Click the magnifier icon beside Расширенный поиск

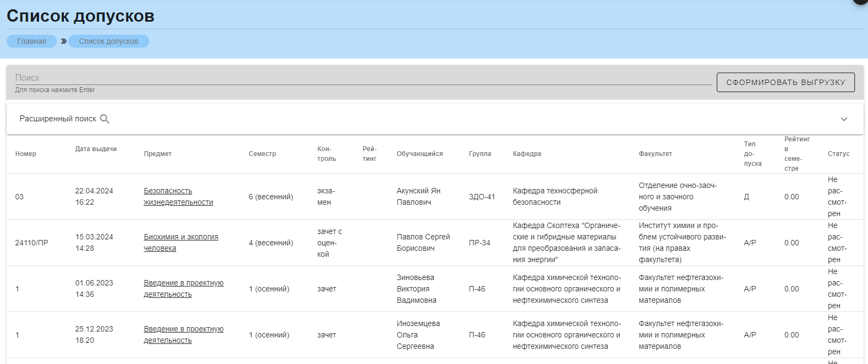105,119
